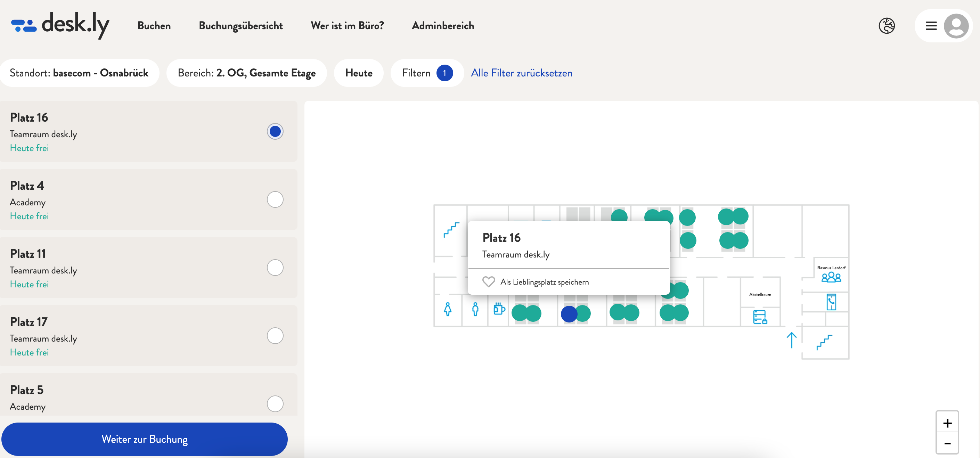Select the Platz 4 radio button
Viewport: 980px width, 458px height.
click(x=275, y=199)
